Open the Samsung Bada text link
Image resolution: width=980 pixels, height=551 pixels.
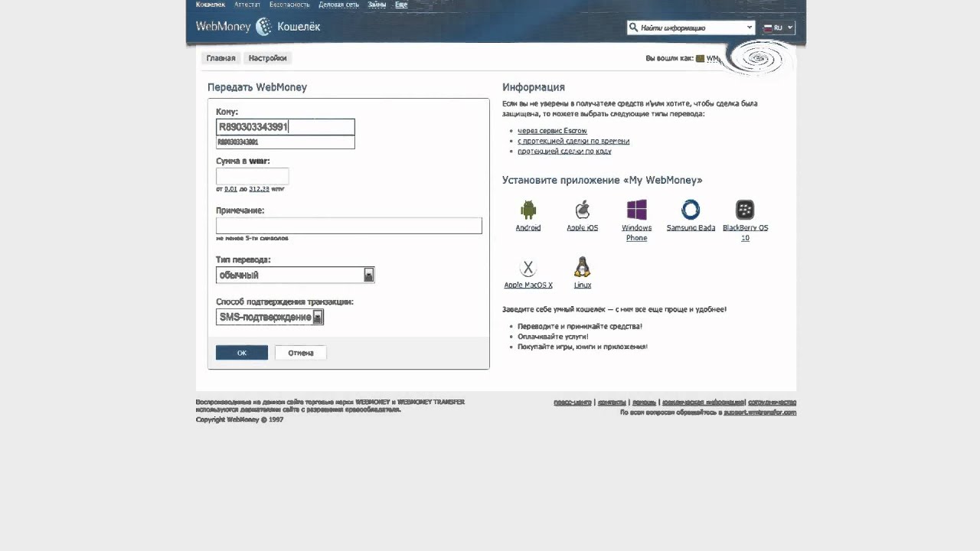tap(691, 228)
